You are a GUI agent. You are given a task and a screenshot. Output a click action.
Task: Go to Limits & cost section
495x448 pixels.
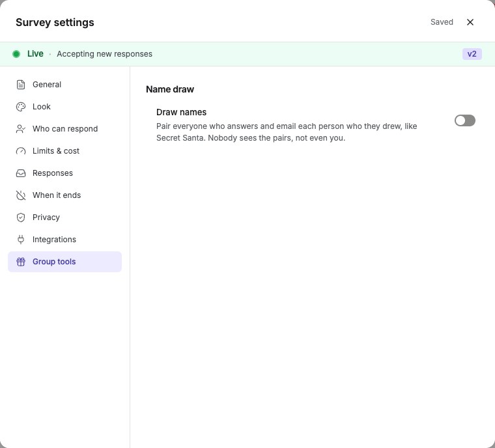64,151
